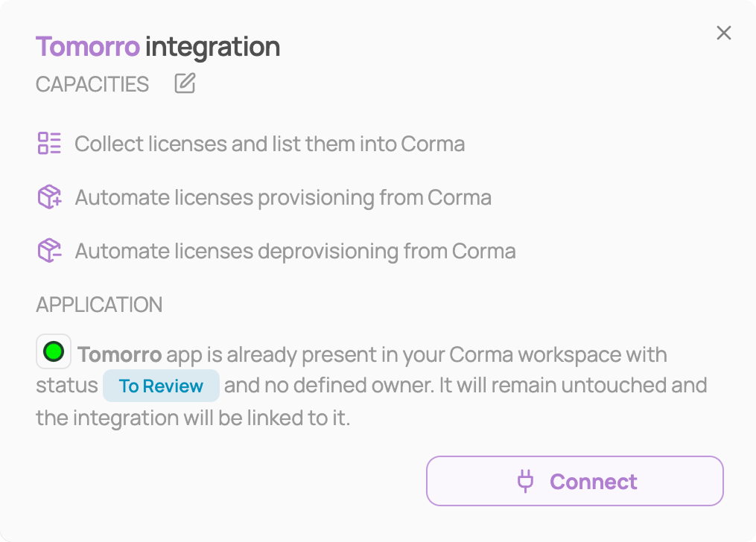
Task: Click the plug icon inside the Connect button
Action: pos(526,481)
